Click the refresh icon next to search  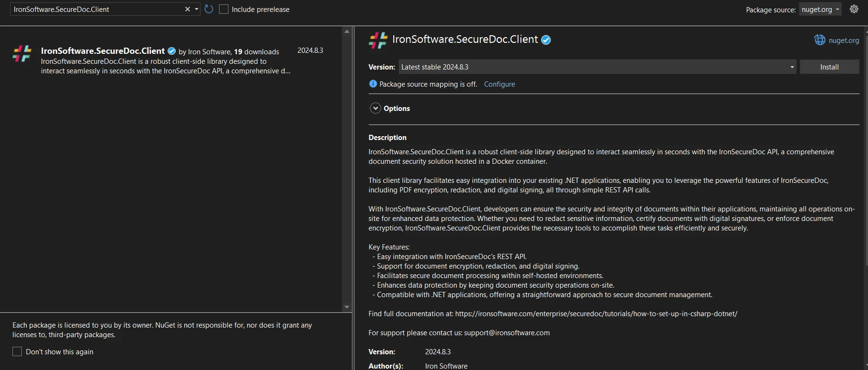click(x=209, y=9)
